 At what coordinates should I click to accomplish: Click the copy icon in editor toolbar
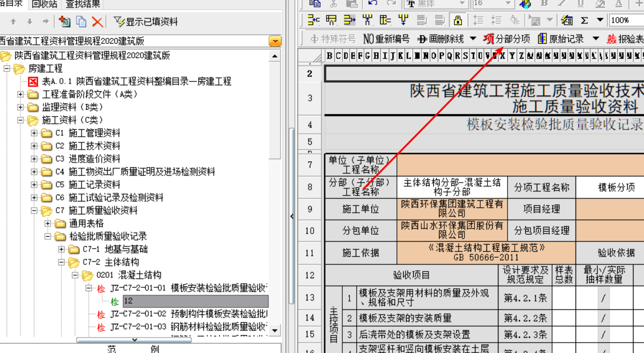315,3
